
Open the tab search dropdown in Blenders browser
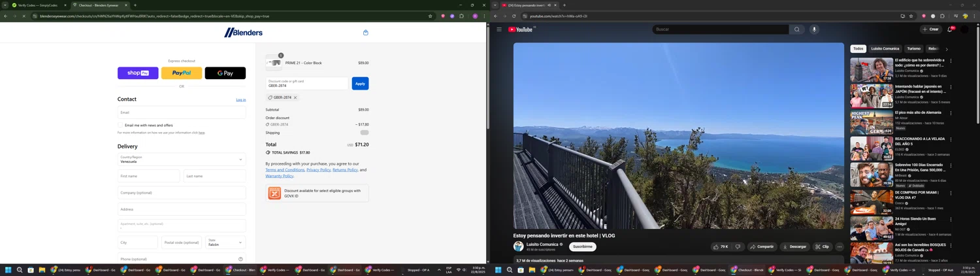tap(5, 5)
